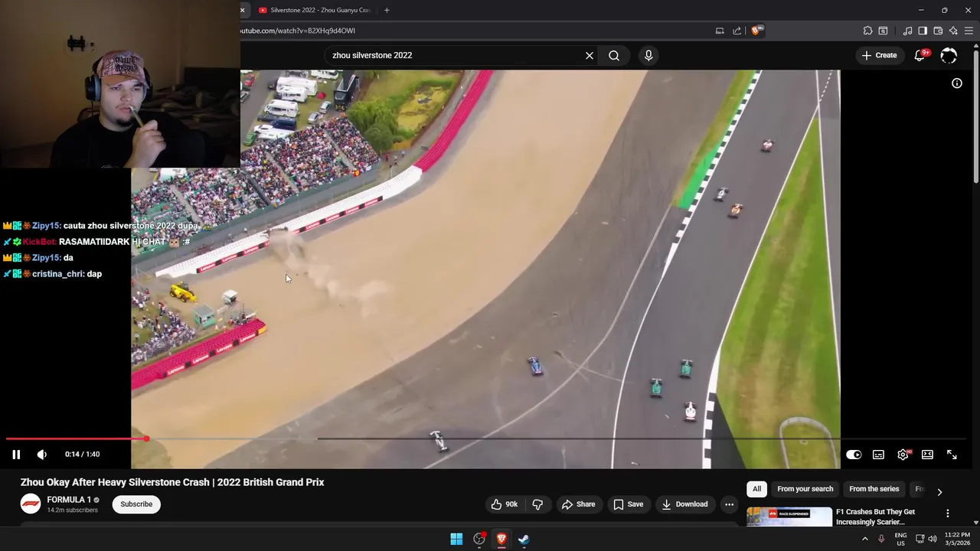Enter fullscreen mode

click(x=952, y=455)
